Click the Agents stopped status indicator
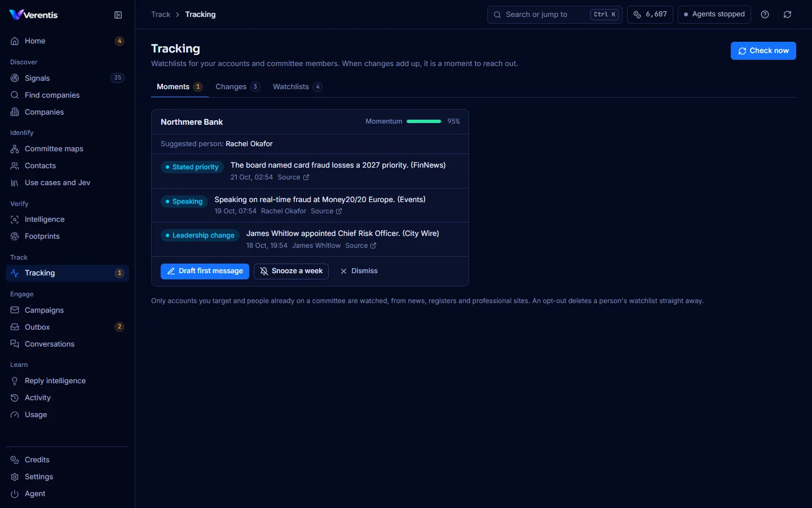This screenshot has height=508, width=812. (714, 15)
